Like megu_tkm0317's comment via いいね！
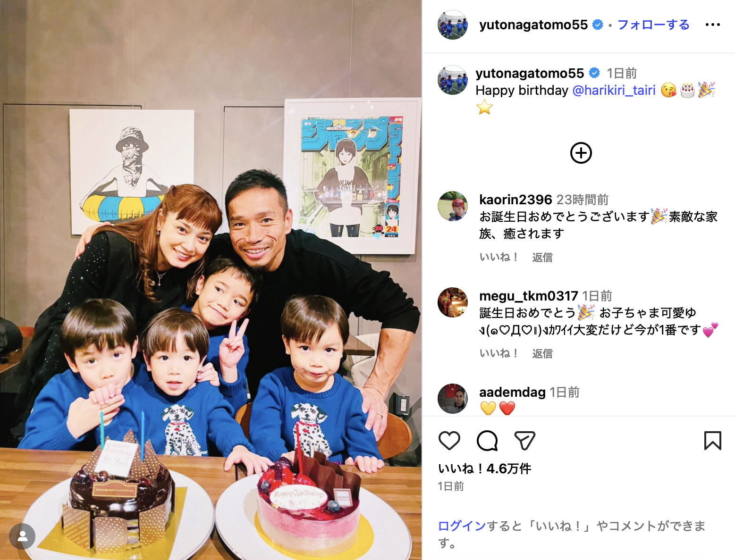The width and height of the screenshot is (735, 560). (499, 353)
